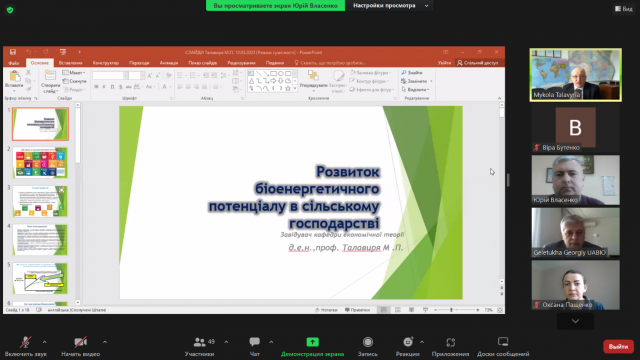Click the Record icon

click(368, 342)
